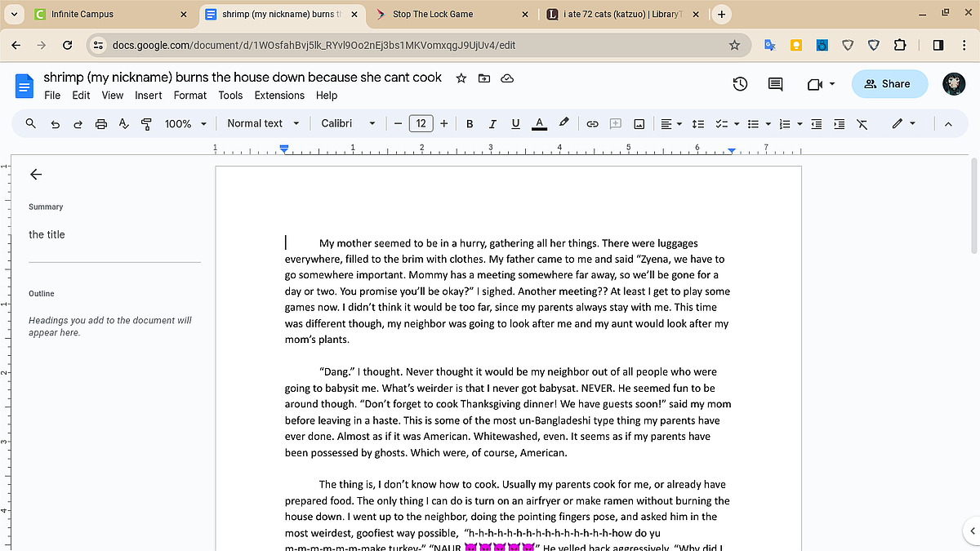Switch to Infinite Campus tab

(x=109, y=14)
